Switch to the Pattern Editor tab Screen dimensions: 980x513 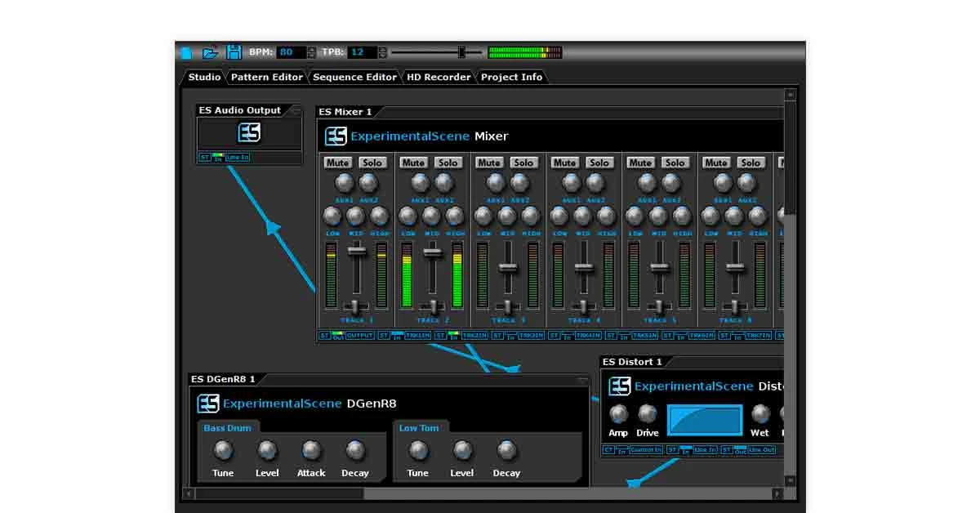pyautogui.click(x=266, y=77)
